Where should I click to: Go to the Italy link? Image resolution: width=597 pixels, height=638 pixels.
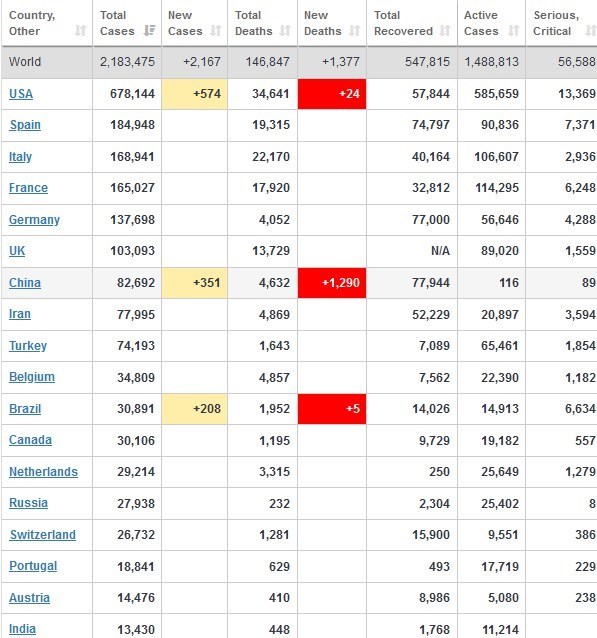20,157
